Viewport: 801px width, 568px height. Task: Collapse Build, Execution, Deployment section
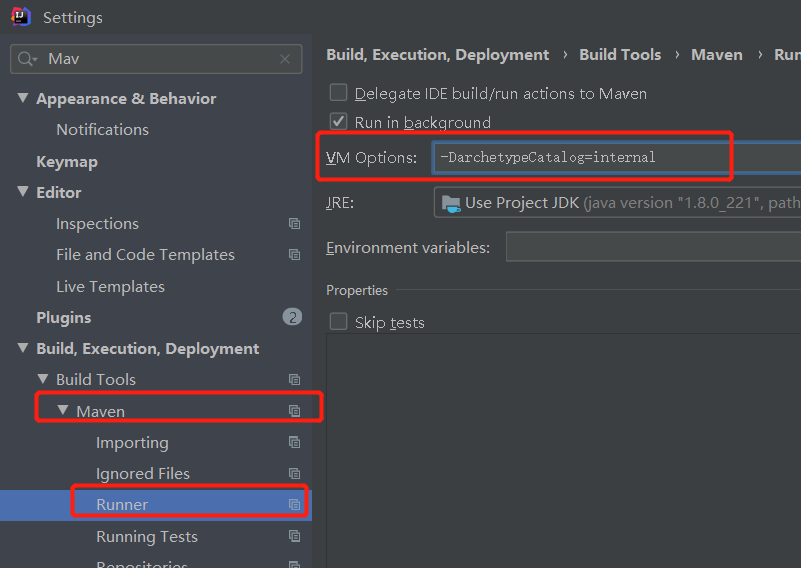click(23, 348)
